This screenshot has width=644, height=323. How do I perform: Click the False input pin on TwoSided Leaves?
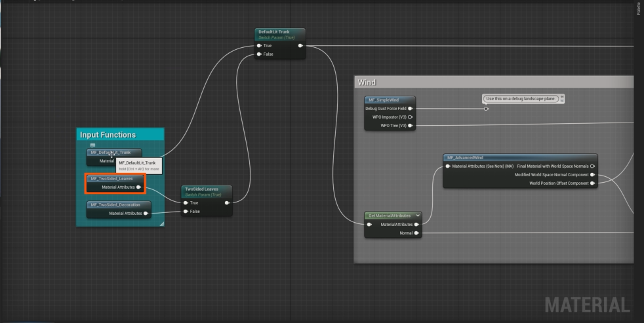(x=186, y=212)
